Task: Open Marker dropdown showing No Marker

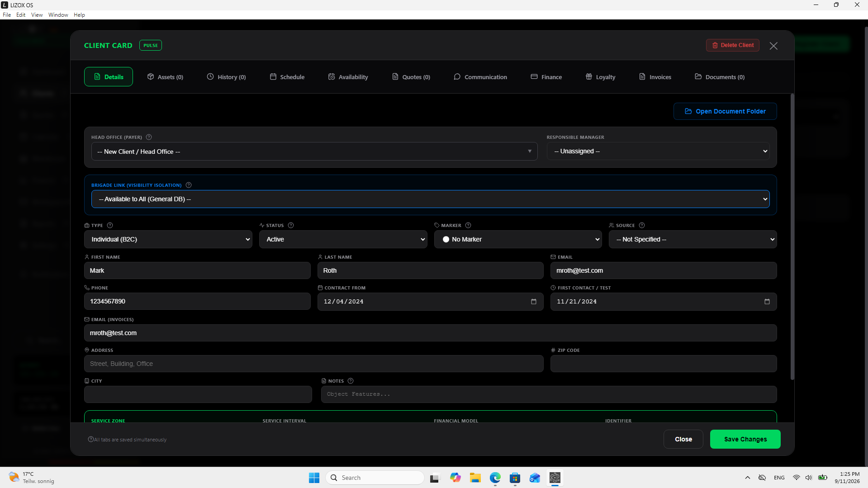Action: pos(518,239)
